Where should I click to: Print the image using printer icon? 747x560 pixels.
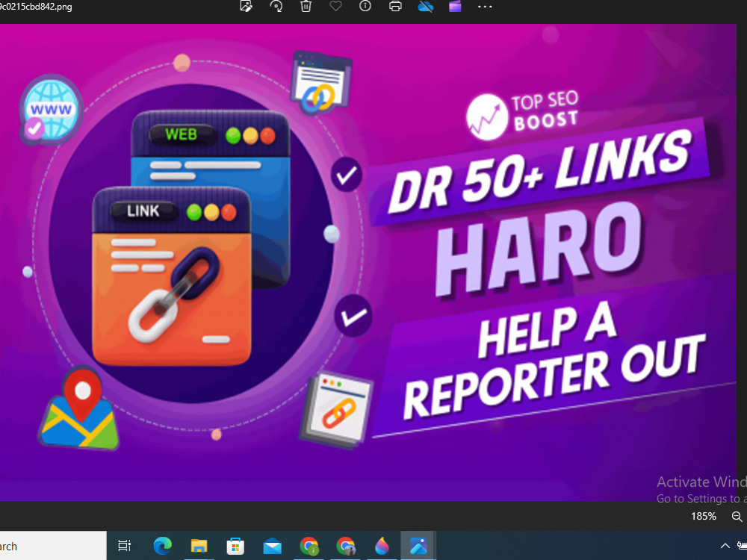(x=395, y=6)
